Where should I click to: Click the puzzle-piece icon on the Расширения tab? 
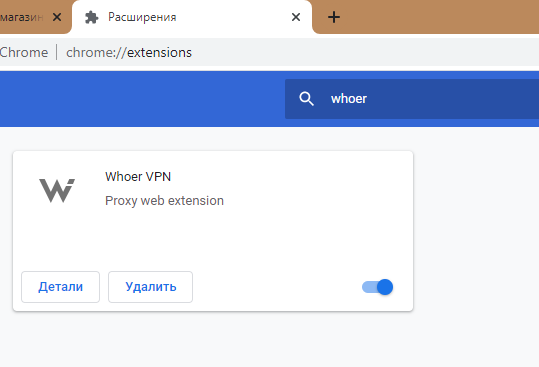coord(92,17)
